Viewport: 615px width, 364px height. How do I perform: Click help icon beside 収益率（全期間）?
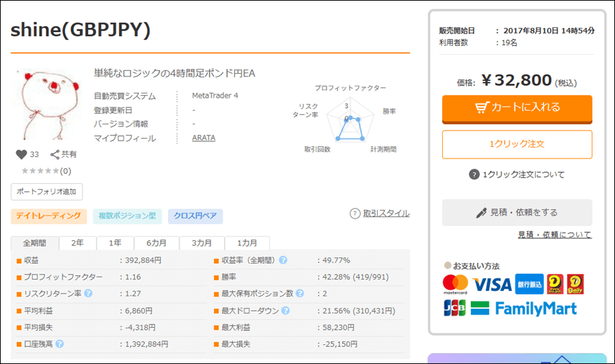click(x=283, y=260)
